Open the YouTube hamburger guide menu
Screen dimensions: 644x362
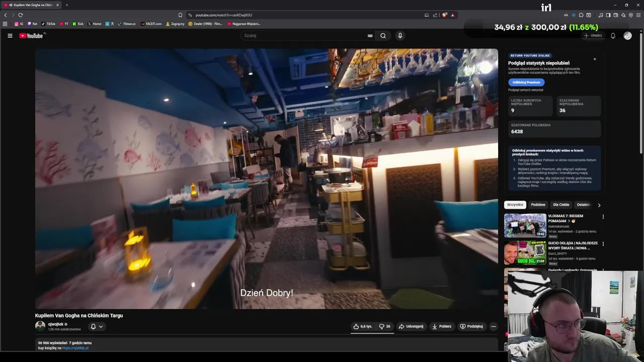[10, 36]
